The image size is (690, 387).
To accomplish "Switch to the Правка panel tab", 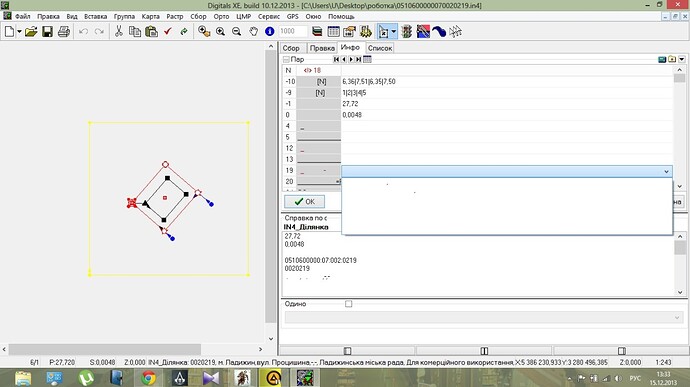I will [x=322, y=48].
